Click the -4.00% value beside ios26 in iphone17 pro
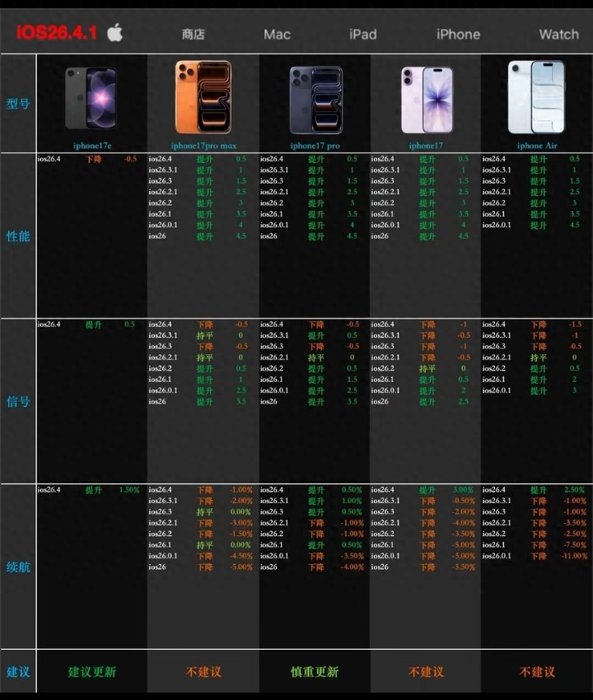This screenshot has height=700, width=593. 353,567
